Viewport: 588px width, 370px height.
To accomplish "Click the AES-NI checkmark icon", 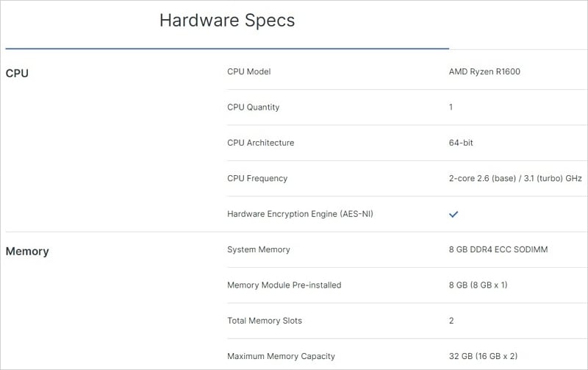I will pyautogui.click(x=453, y=214).
